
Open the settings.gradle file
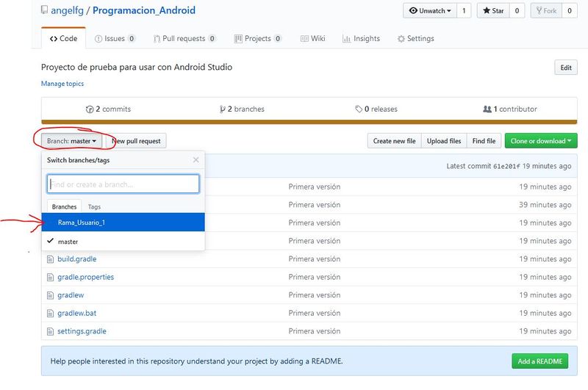pos(82,331)
